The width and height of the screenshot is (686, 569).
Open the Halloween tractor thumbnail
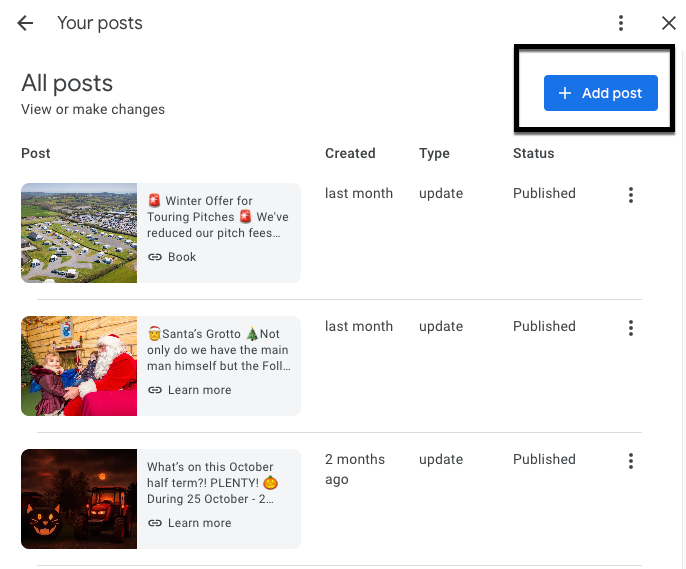click(x=79, y=499)
